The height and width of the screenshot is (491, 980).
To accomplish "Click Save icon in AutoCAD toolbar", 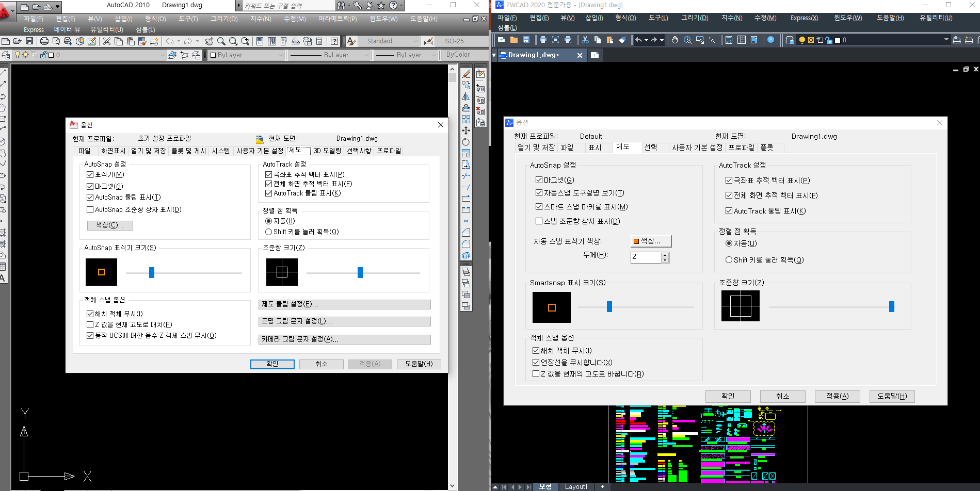I will point(29,41).
